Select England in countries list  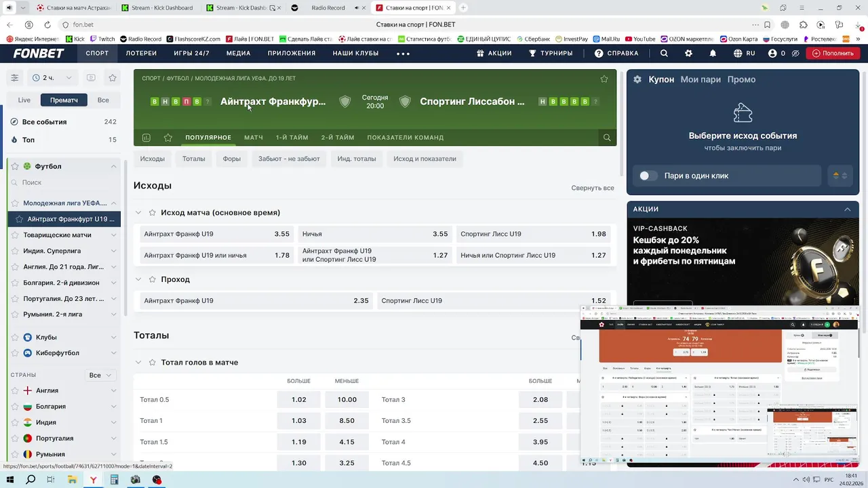click(47, 390)
